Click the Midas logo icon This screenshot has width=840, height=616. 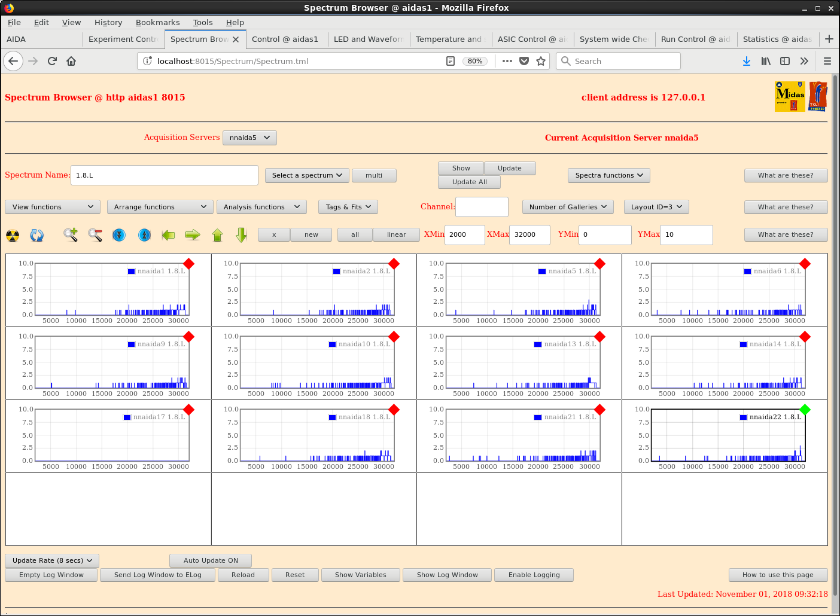tap(790, 96)
